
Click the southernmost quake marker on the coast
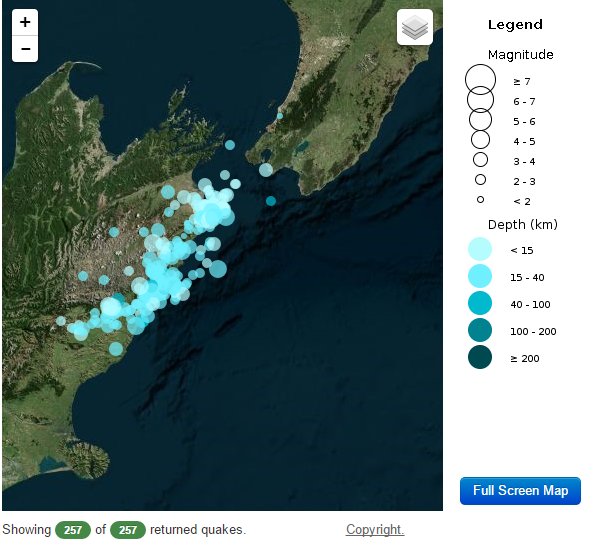click(x=116, y=349)
